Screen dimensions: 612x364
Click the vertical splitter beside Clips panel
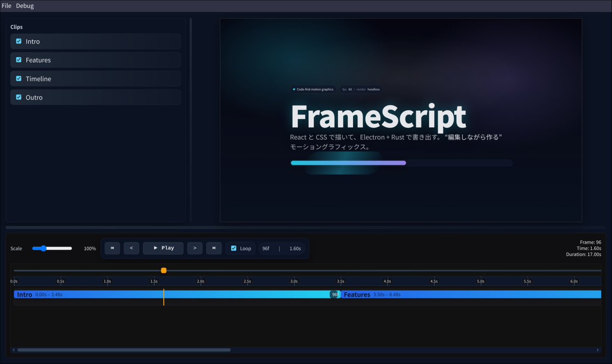pyautogui.click(x=190, y=120)
